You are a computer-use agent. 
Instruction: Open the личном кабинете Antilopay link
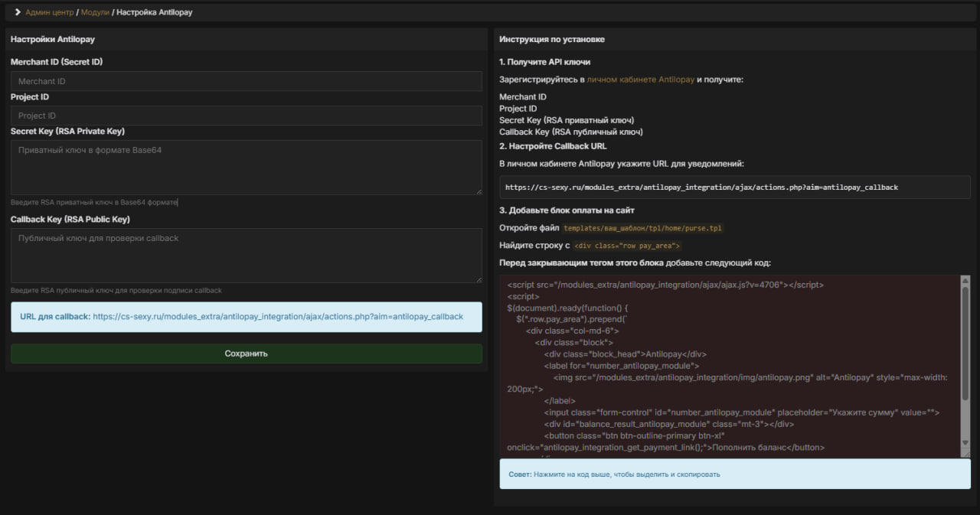(x=640, y=80)
